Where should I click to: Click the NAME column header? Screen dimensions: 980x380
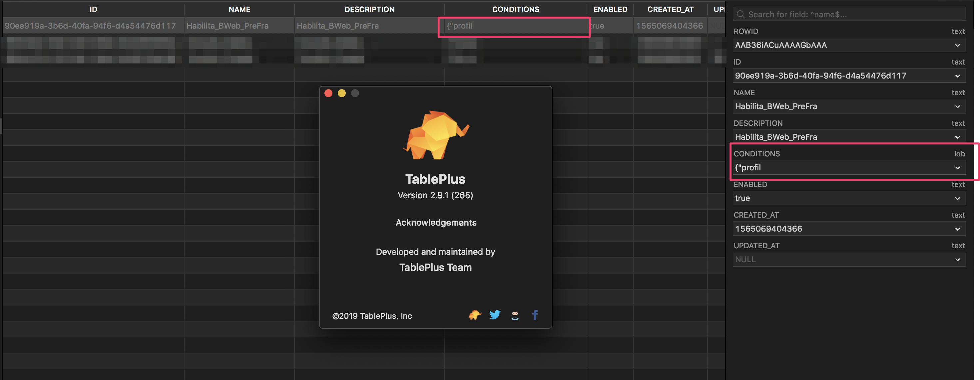pyautogui.click(x=239, y=9)
